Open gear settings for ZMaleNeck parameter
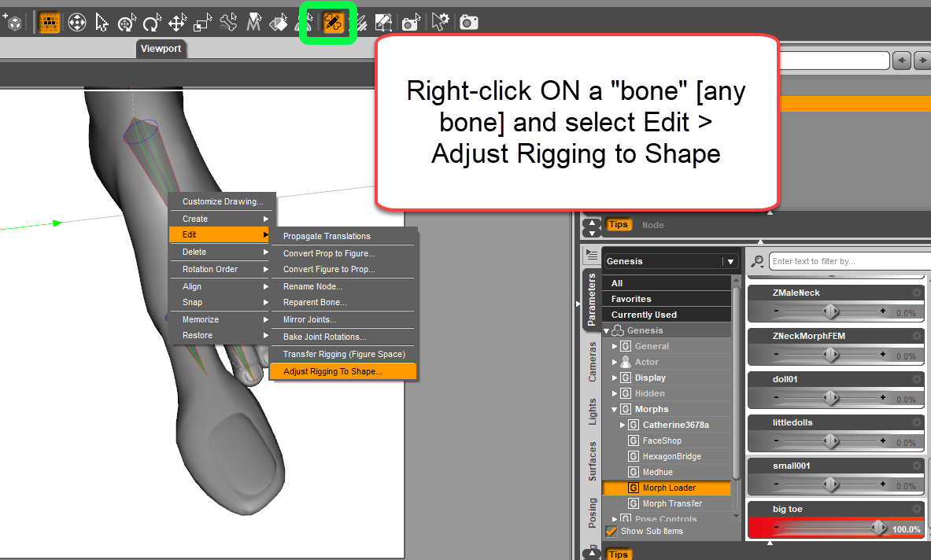 click(917, 293)
